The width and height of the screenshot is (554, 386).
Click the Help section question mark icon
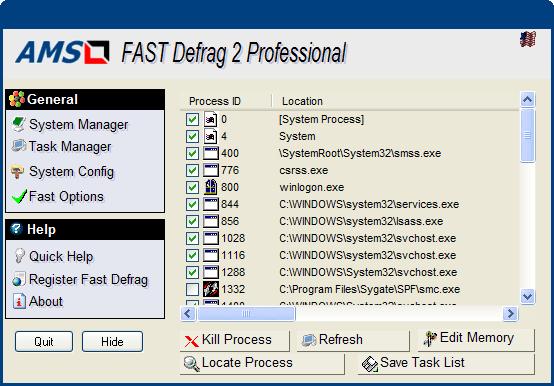tap(16, 229)
